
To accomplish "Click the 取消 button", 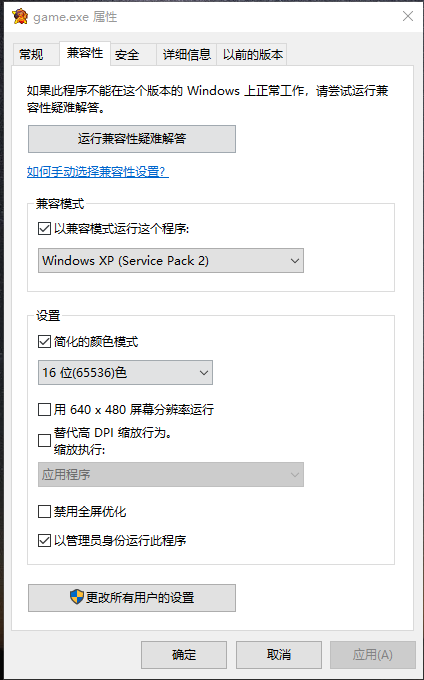I will tap(278, 655).
